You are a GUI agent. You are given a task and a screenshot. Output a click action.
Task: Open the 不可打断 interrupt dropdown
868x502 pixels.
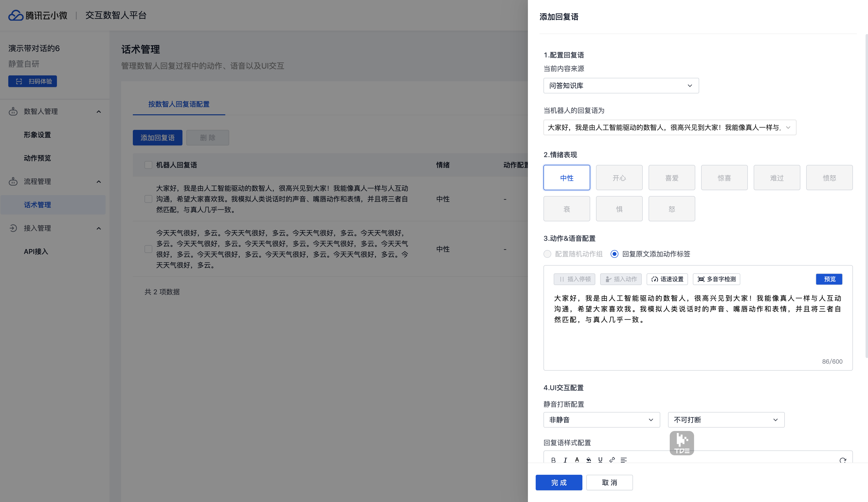click(x=726, y=420)
